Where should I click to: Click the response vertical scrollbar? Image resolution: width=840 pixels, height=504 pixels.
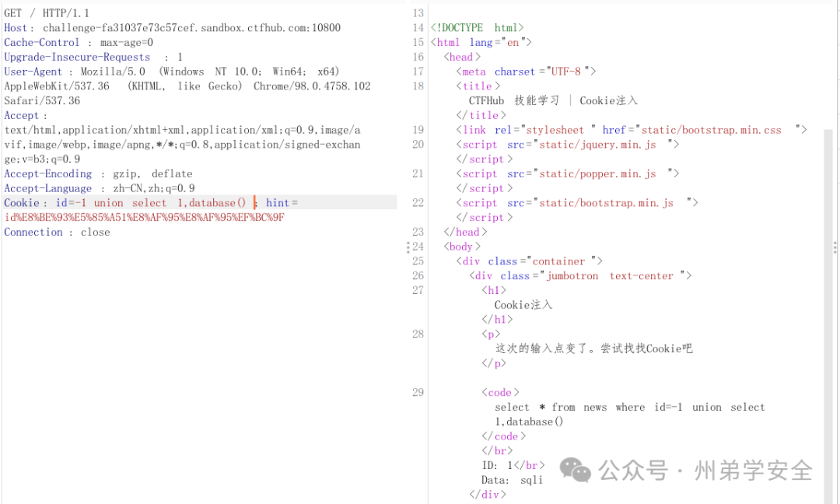coord(828,316)
